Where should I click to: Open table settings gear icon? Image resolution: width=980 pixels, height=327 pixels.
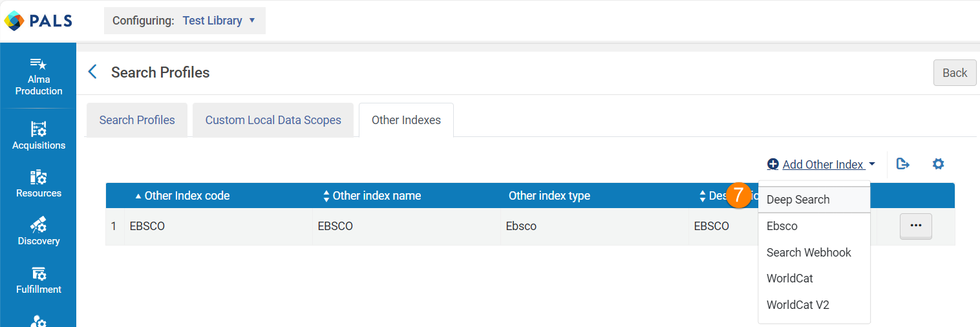[938, 164]
